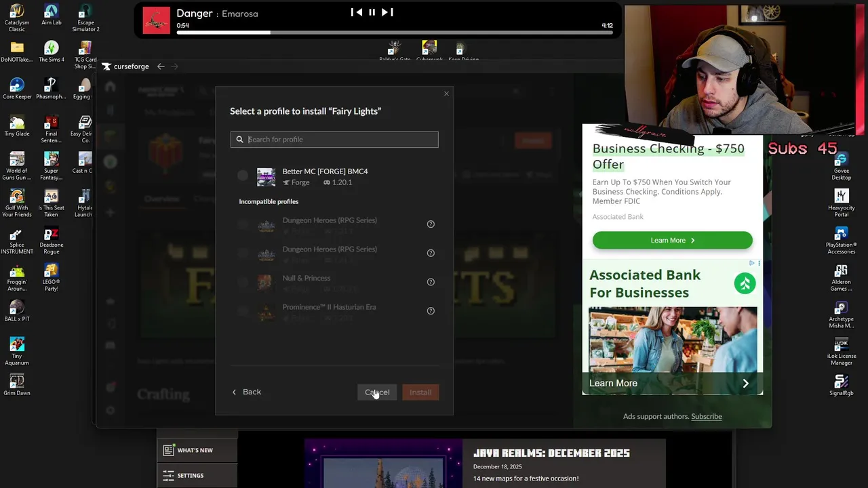Open Heavyocity Portal shortcut
The height and width of the screenshot is (488, 868).
(x=842, y=203)
